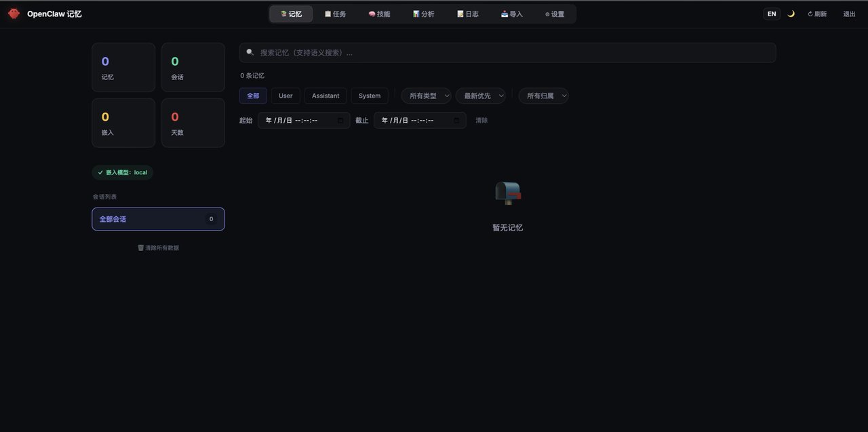Clear the date range with 清除
The image size is (868, 432).
(481, 120)
